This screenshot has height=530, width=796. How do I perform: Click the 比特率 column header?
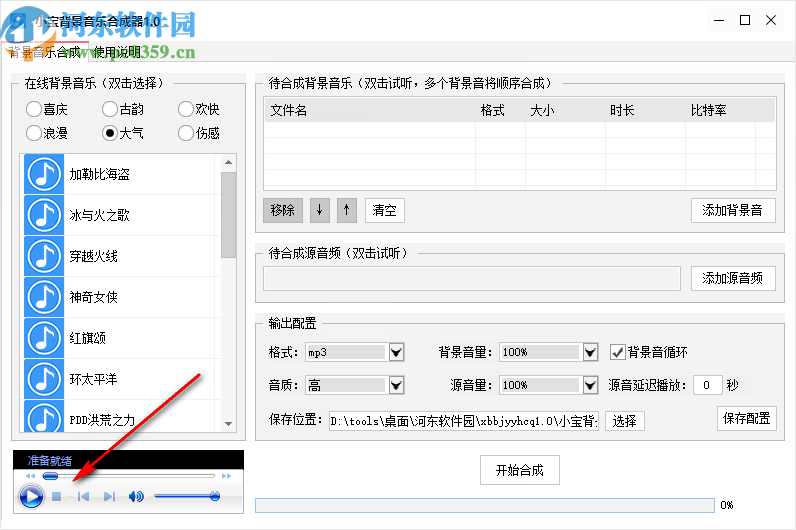pyautogui.click(x=720, y=110)
